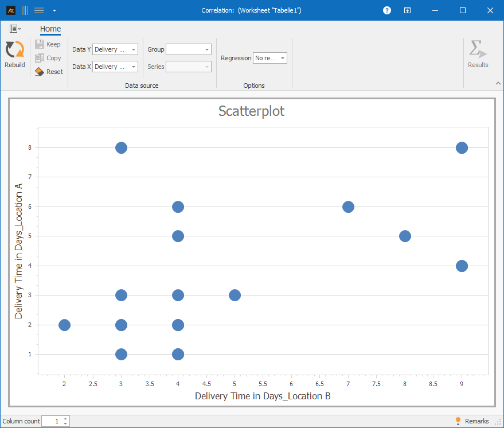Viewport: 504px width, 428px height.
Task: Open the help question mark icon
Action: coord(387,10)
